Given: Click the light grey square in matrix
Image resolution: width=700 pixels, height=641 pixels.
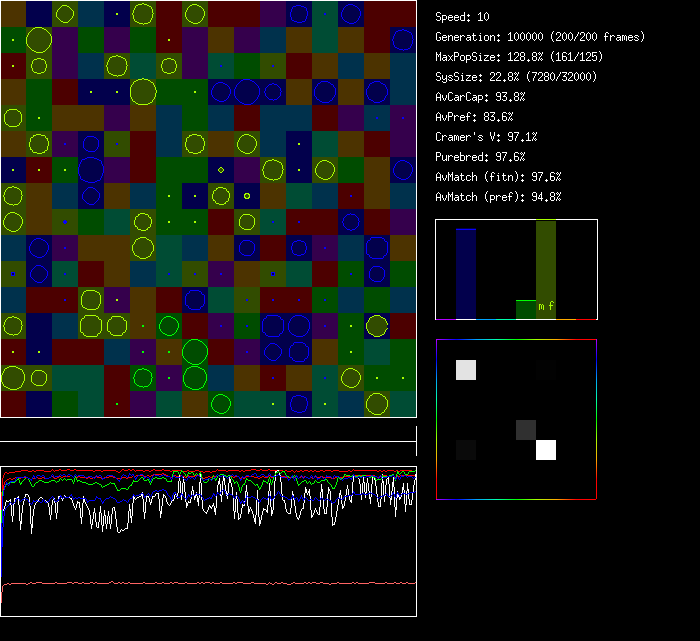Looking at the screenshot, I should (x=466, y=370).
